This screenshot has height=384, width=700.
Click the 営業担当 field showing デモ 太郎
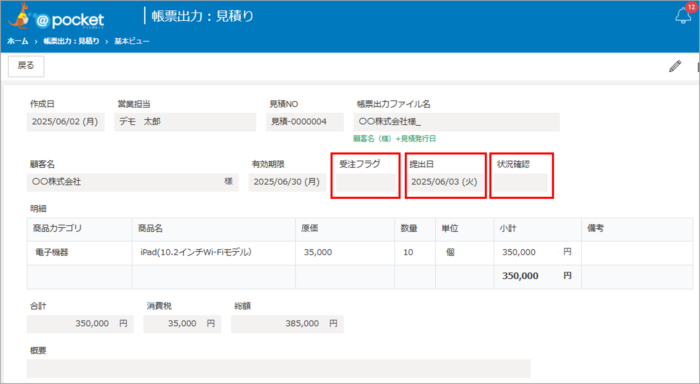tap(185, 122)
